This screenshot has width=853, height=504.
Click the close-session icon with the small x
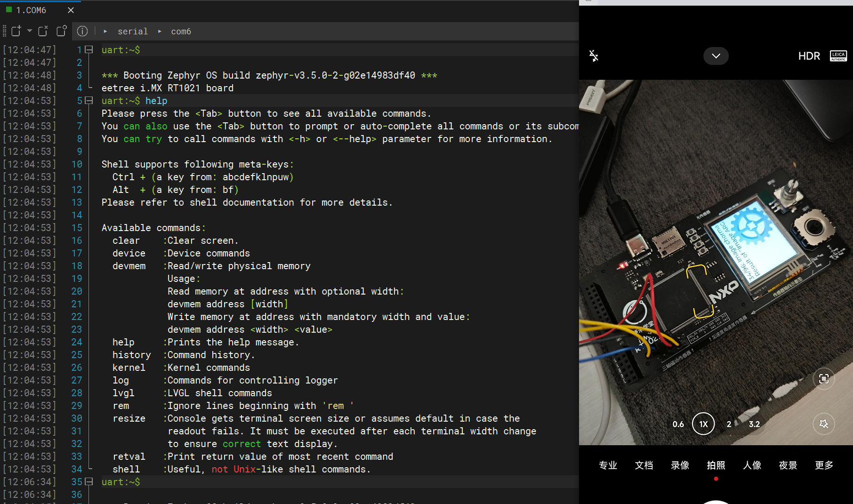pos(43,31)
